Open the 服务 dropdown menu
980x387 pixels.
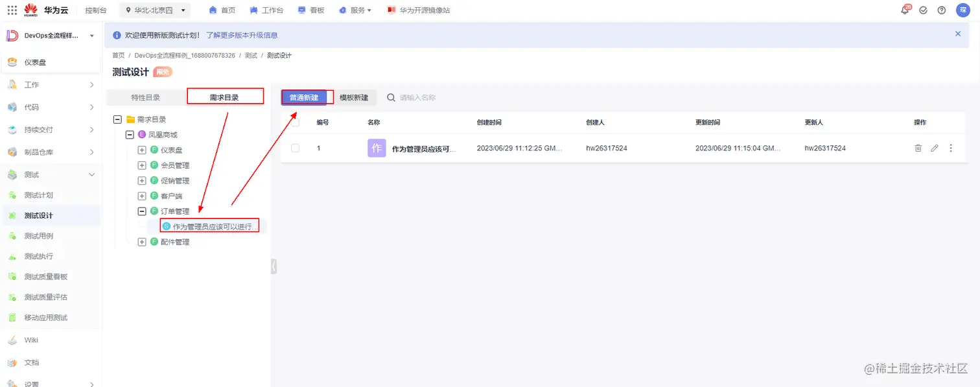pos(355,10)
